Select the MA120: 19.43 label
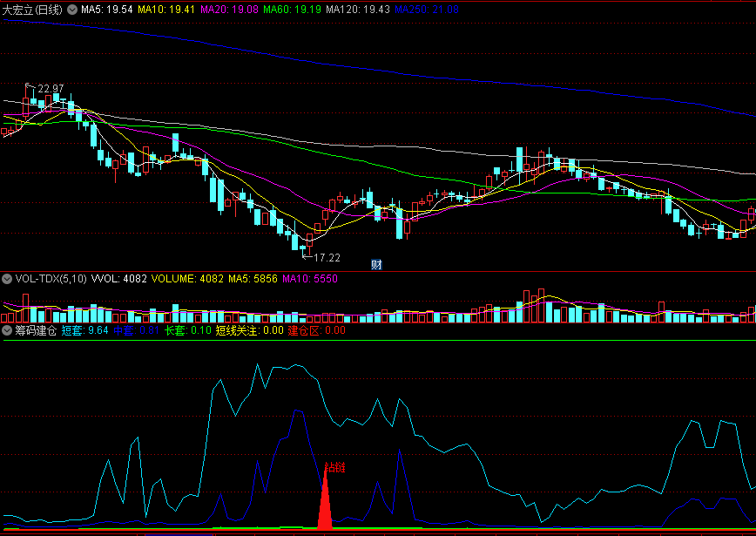Screen dimensions: 756x536 [x=358, y=10]
